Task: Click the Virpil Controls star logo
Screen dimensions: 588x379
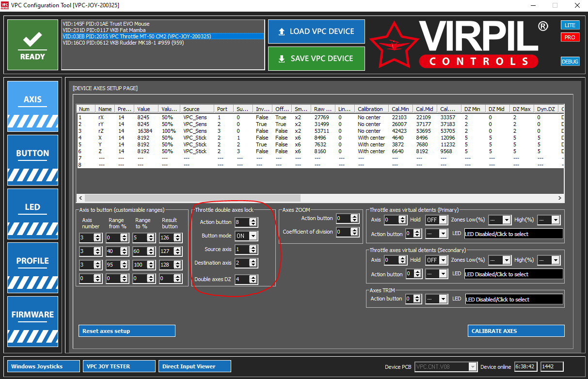Action: [x=394, y=44]
